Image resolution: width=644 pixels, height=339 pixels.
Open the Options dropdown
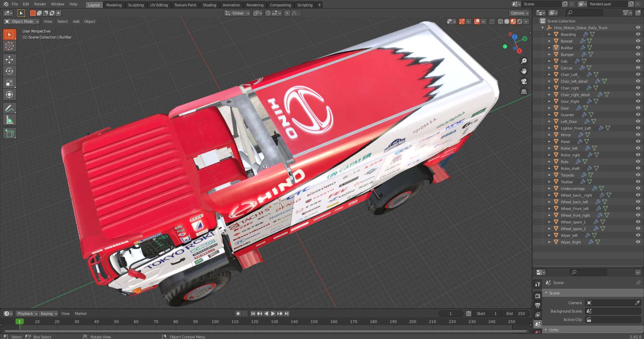pos(519,13)
